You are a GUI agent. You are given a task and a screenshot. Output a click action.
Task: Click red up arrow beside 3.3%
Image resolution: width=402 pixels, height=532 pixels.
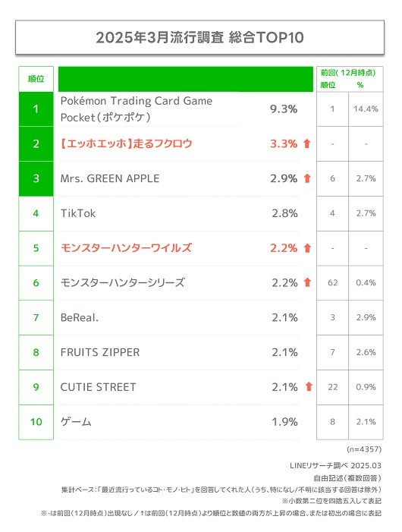307,144
